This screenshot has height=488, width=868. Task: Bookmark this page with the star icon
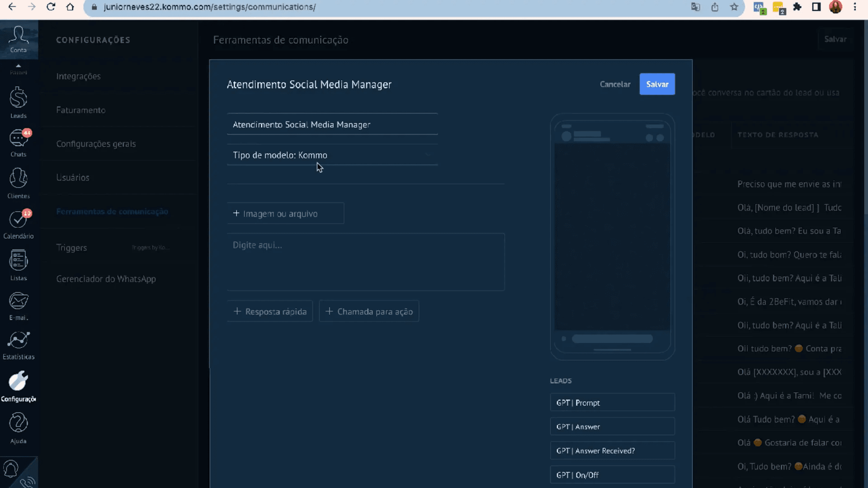734,7
